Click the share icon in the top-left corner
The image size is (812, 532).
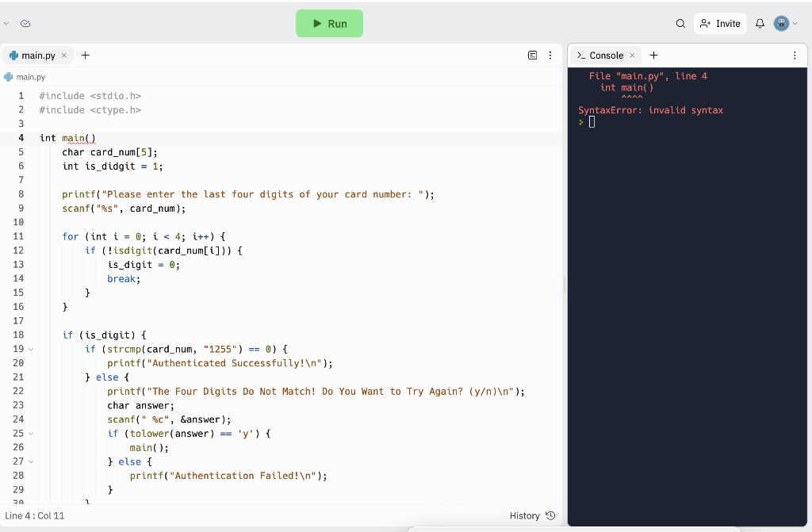point(25,24)
